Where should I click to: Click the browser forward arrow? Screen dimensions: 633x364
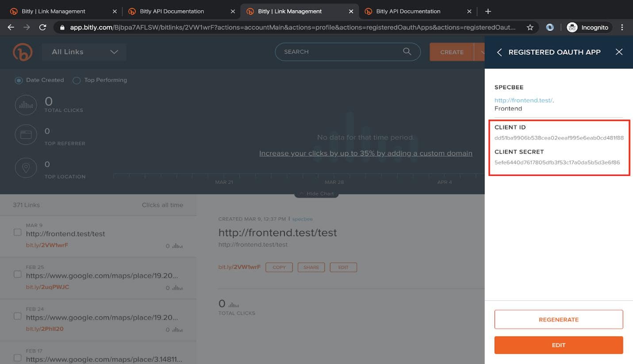click(27, 27)
